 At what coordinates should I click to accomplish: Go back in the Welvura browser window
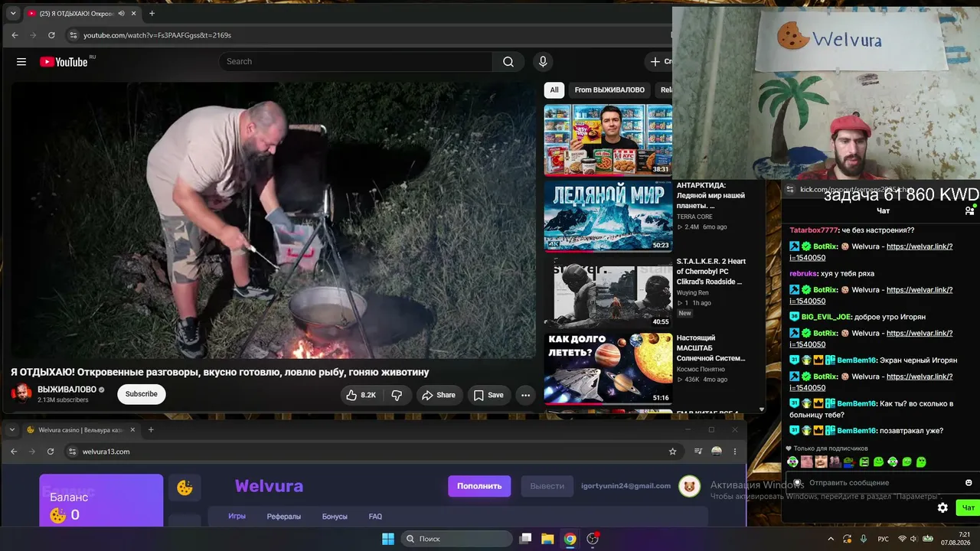[14, 452]
